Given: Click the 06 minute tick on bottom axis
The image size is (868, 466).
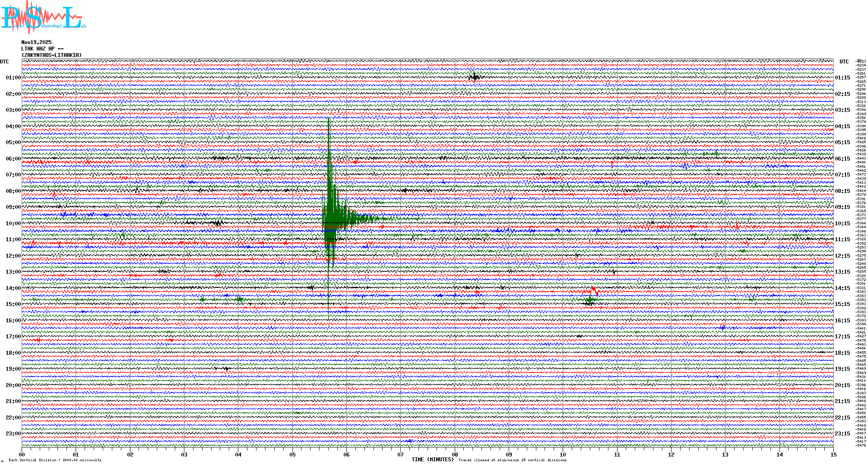Looking at the screenshot, I should tap(346, 455).
